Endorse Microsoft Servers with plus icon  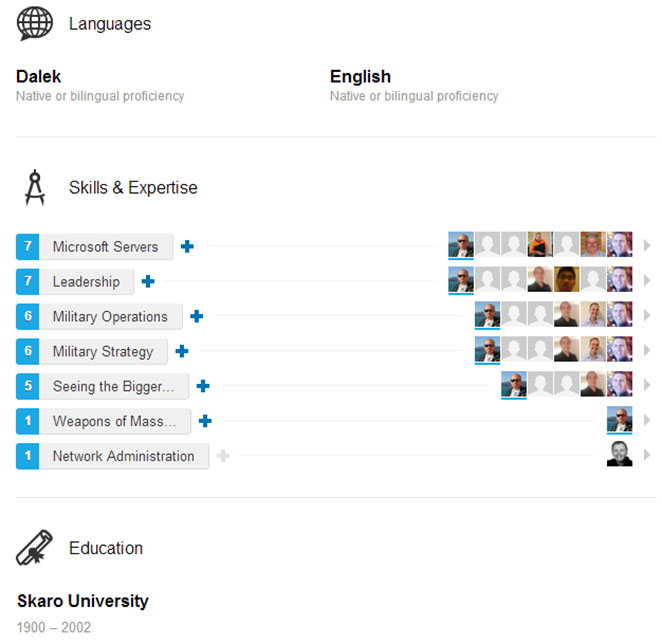pyautogui.click(x=187, y=246)
